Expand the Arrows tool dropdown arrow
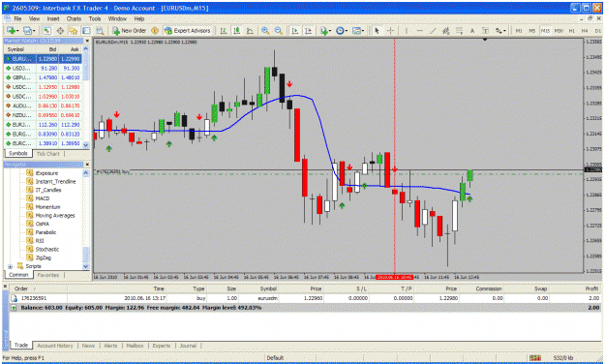The width and height of the screenshot is (605, 364). coord(505,31)
